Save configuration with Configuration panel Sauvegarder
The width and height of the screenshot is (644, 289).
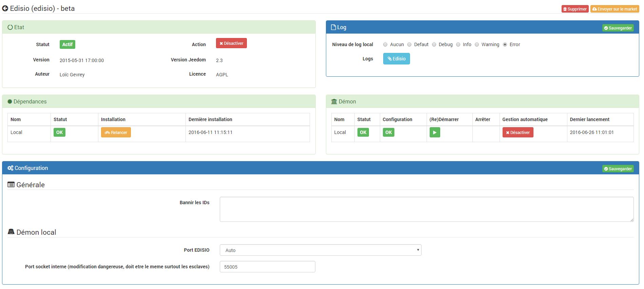(618, 169)
